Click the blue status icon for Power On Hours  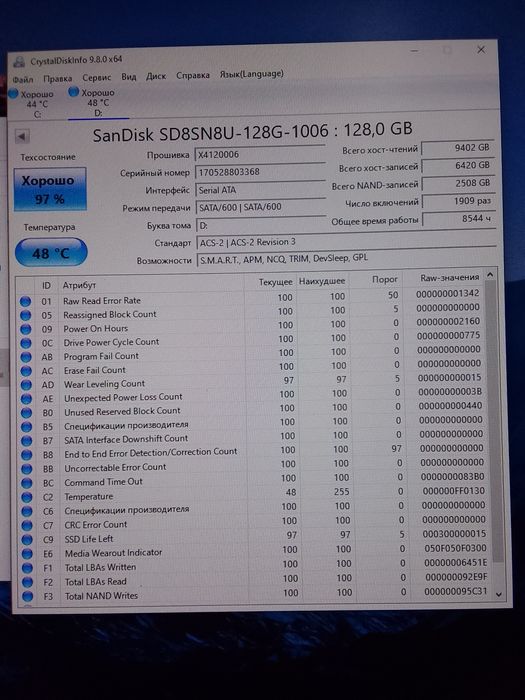(26, 329)
